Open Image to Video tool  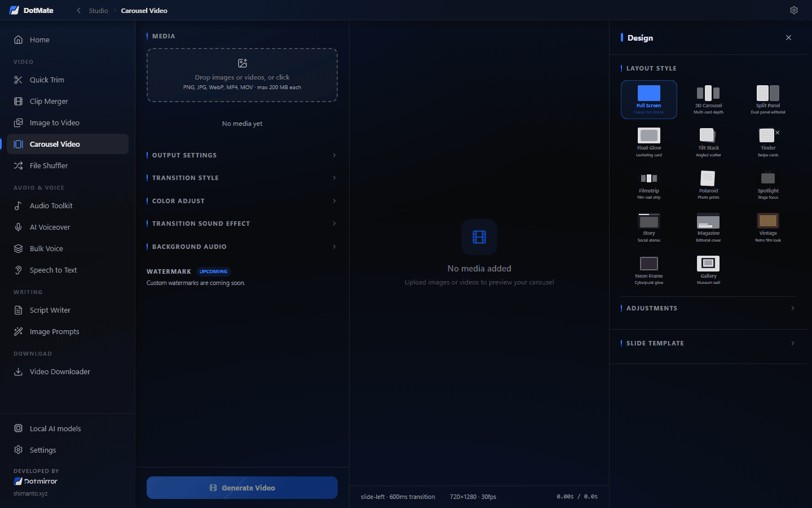68,122
